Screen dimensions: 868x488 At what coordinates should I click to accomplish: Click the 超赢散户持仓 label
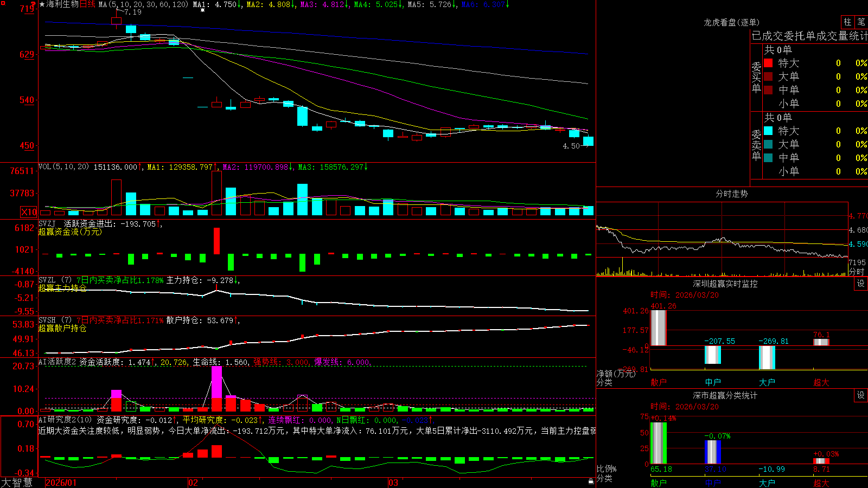click(62, 328)
